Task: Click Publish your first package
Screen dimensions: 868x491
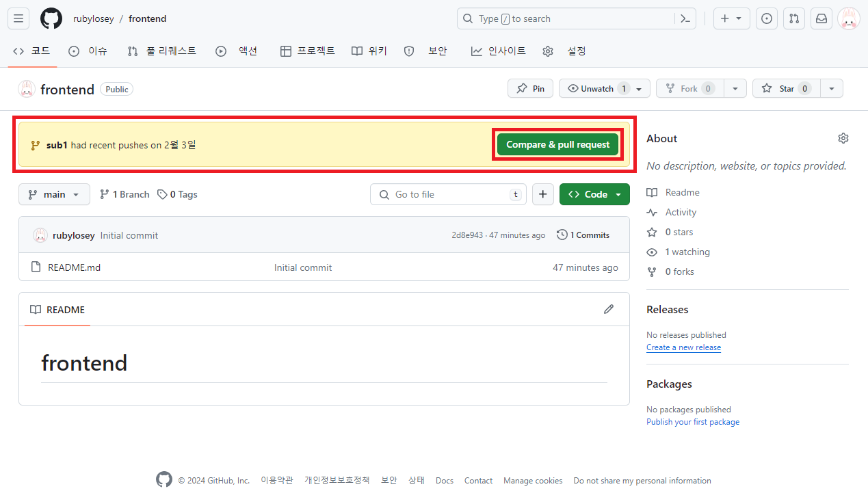Action: 693,422
